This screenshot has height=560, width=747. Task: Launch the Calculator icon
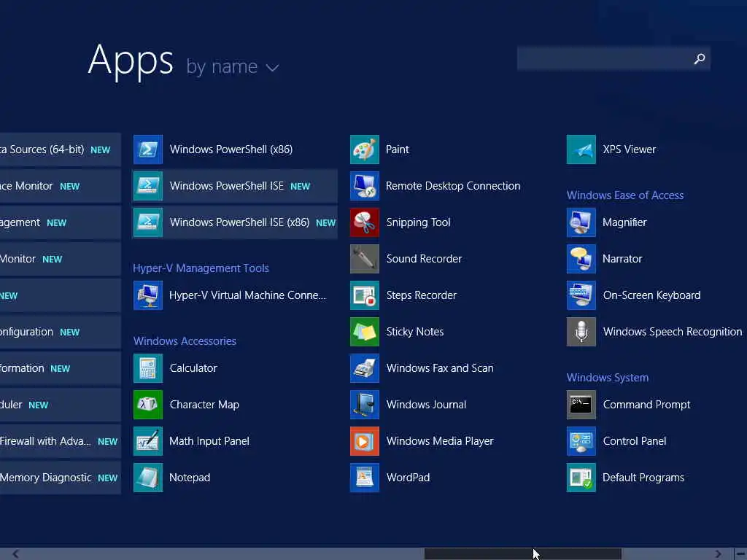(147, 368)
